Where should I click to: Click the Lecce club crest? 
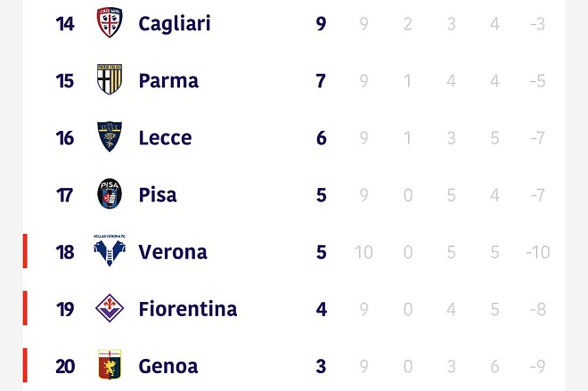click(110, 136)
